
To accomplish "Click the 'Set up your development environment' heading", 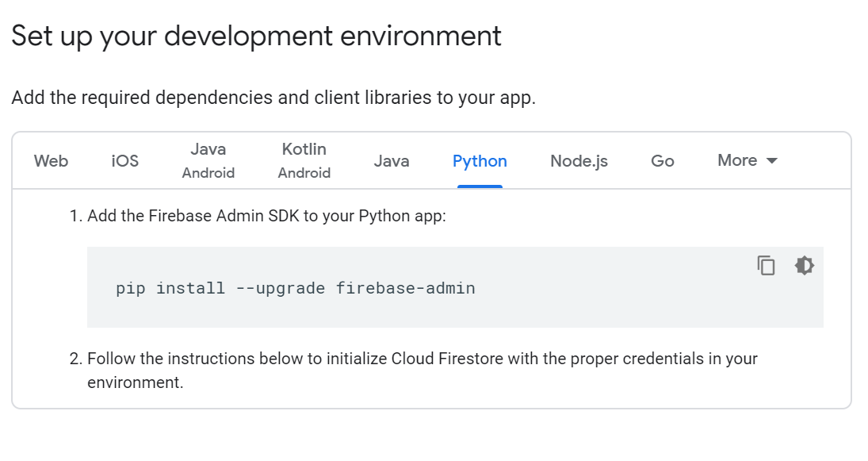I will tap(256, 36).
